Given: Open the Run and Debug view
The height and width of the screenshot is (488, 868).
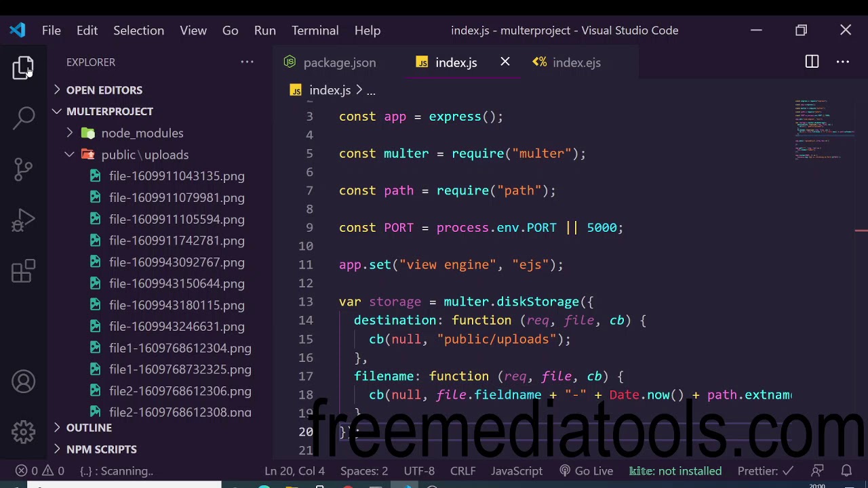Looking at the screenshot, I should click(x=24, y=220).
